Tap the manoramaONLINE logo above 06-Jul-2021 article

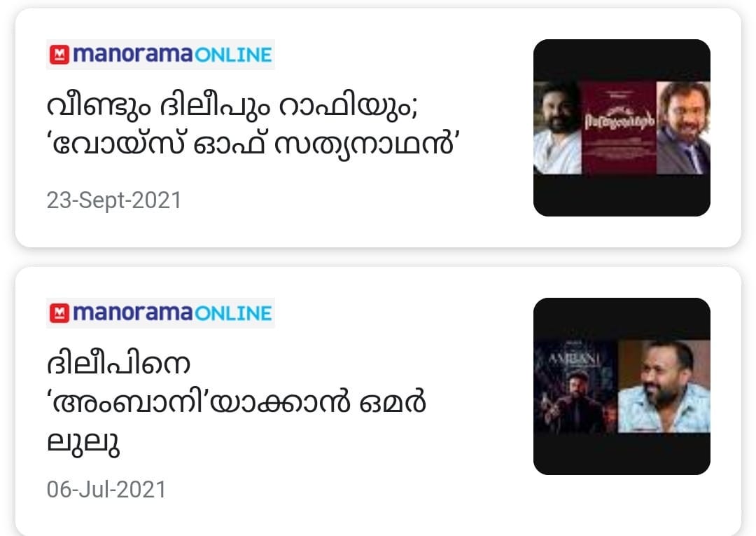click(x=160, y=313)
